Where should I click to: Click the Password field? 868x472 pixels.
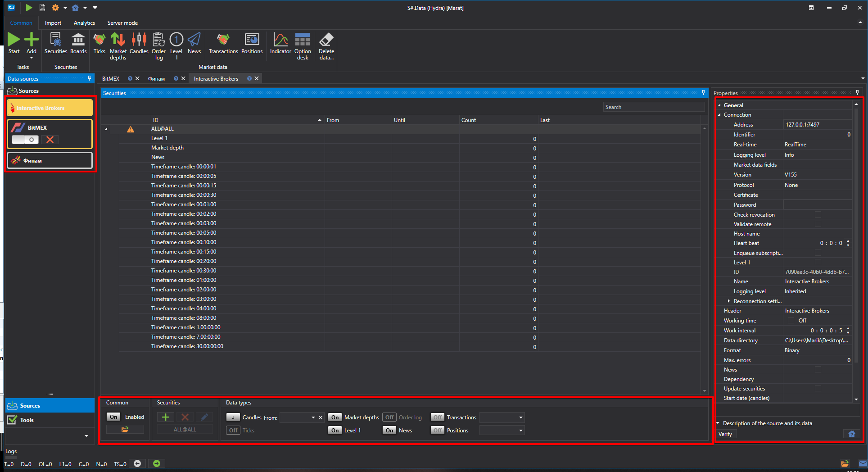coord(817,205)
